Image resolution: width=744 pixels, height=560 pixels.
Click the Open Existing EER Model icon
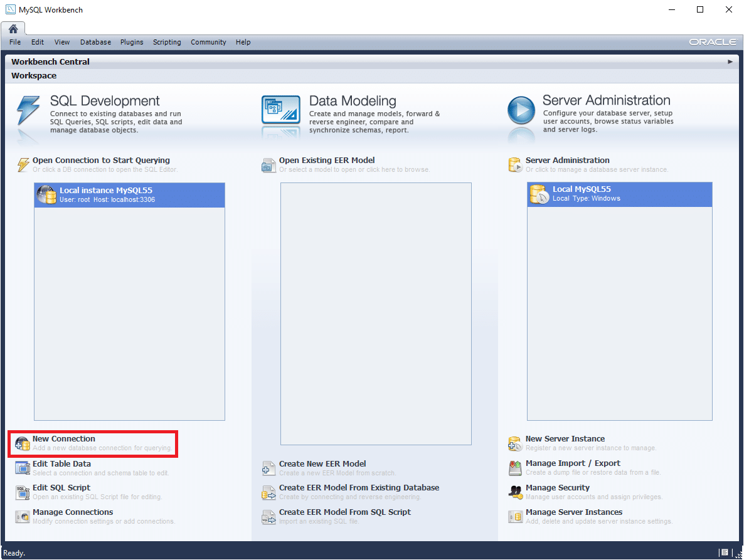[x=268, y=165]
